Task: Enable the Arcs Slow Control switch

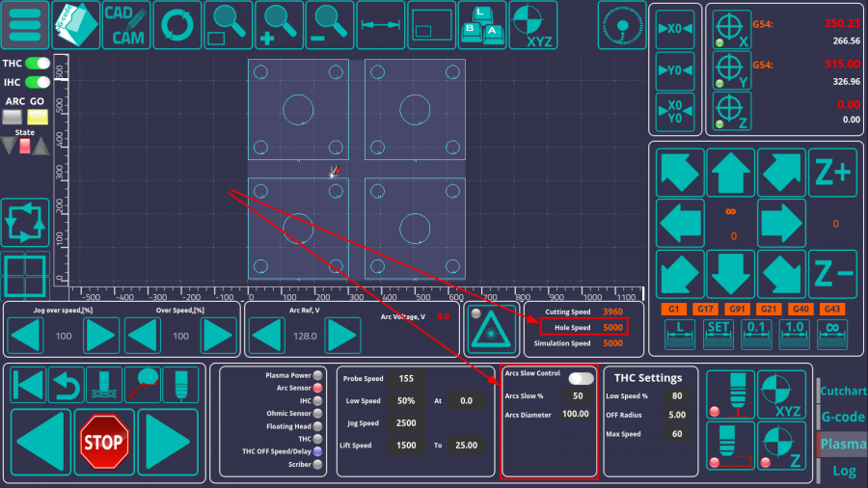Action: 581,378
